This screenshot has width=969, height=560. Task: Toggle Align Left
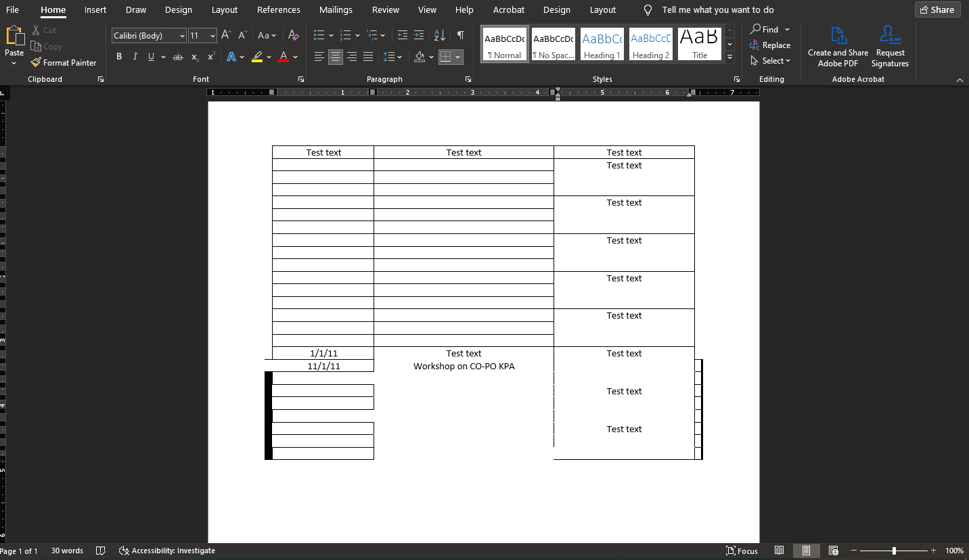319,57
